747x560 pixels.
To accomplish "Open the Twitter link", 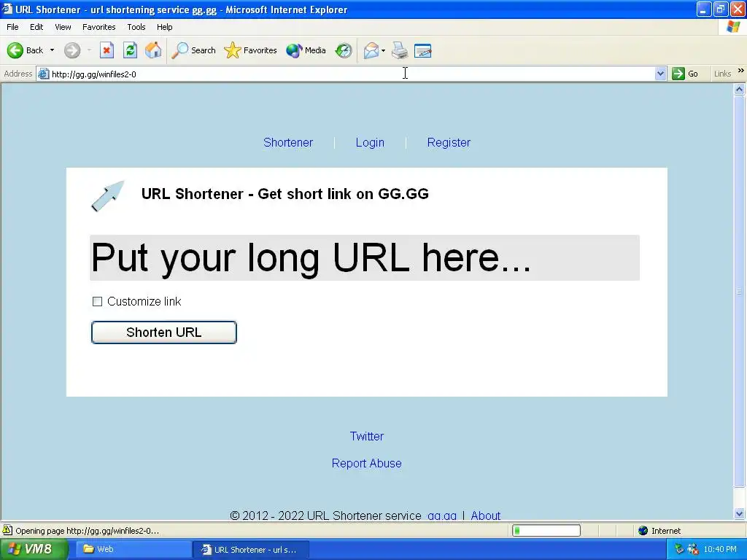I will pos(367,436).
